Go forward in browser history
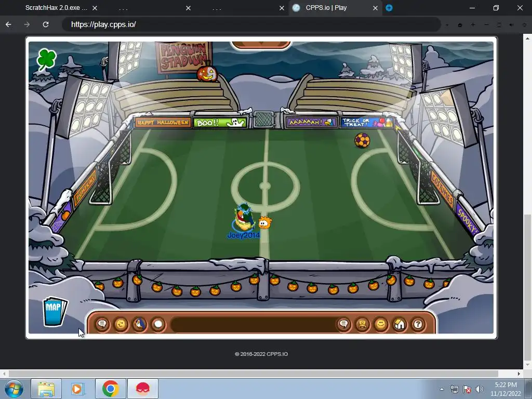Viewport: 532px width, 399px height. point(27,24)
